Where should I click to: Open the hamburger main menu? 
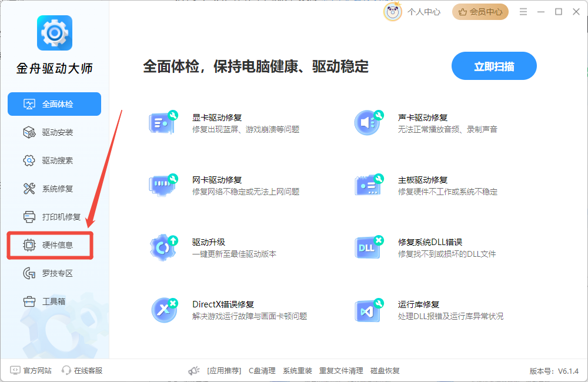(523, 12)
